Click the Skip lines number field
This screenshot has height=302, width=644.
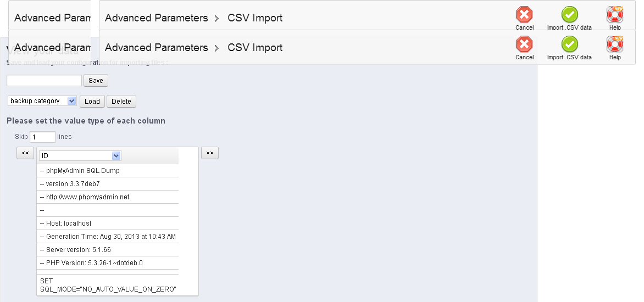(42, 137)
